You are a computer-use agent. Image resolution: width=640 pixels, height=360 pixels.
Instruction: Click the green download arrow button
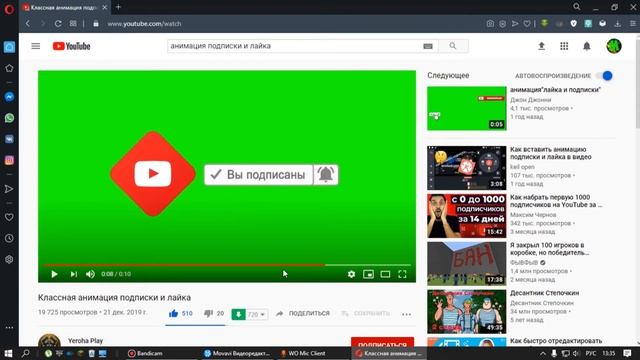[238, 314]
